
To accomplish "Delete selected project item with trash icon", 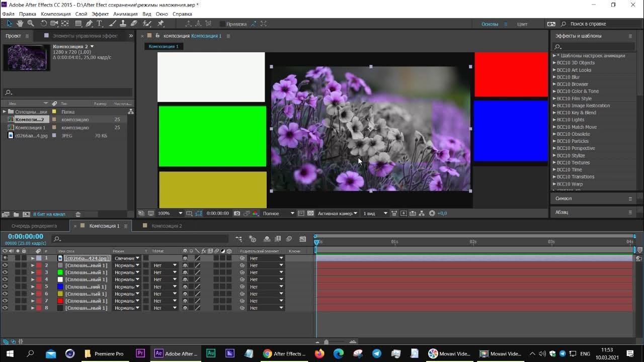I will click(78, 214).
